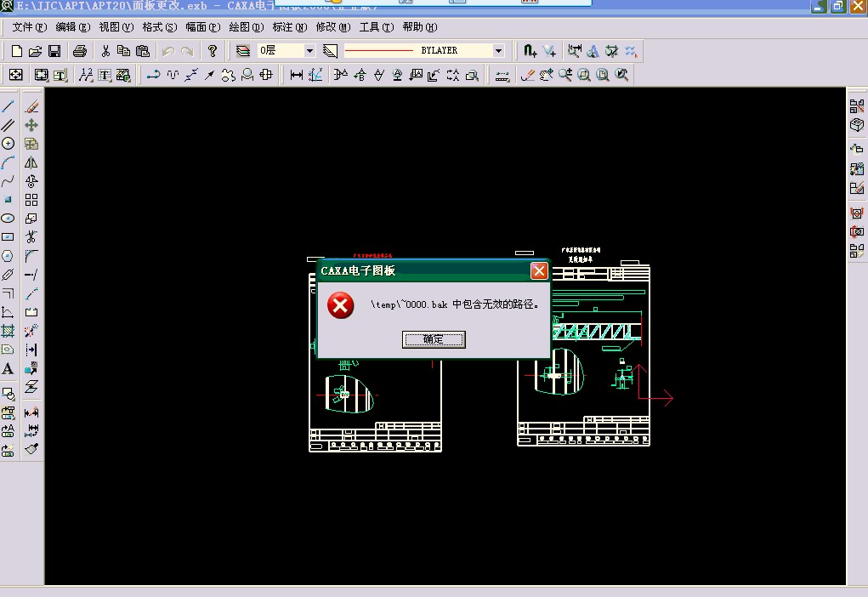Select the Line drawing tool
This screenshot has width=868, height=597.
tap(9, 106)
